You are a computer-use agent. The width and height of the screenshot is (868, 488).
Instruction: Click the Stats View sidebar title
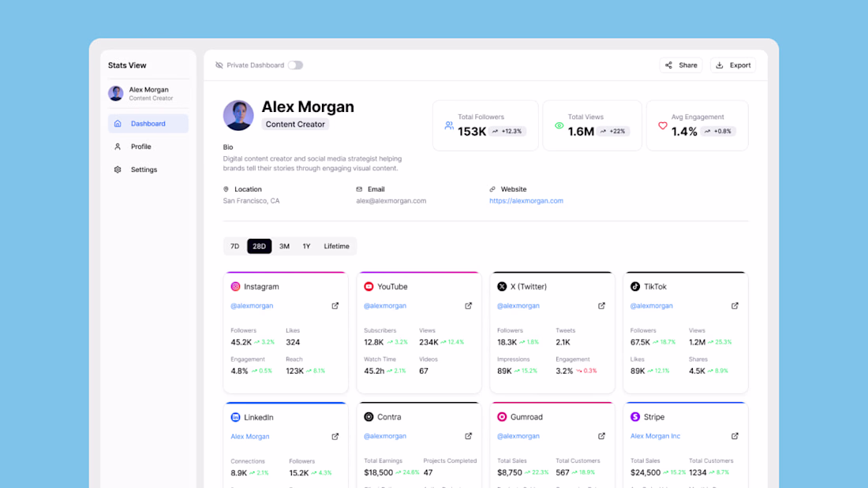tap(127, 65)
